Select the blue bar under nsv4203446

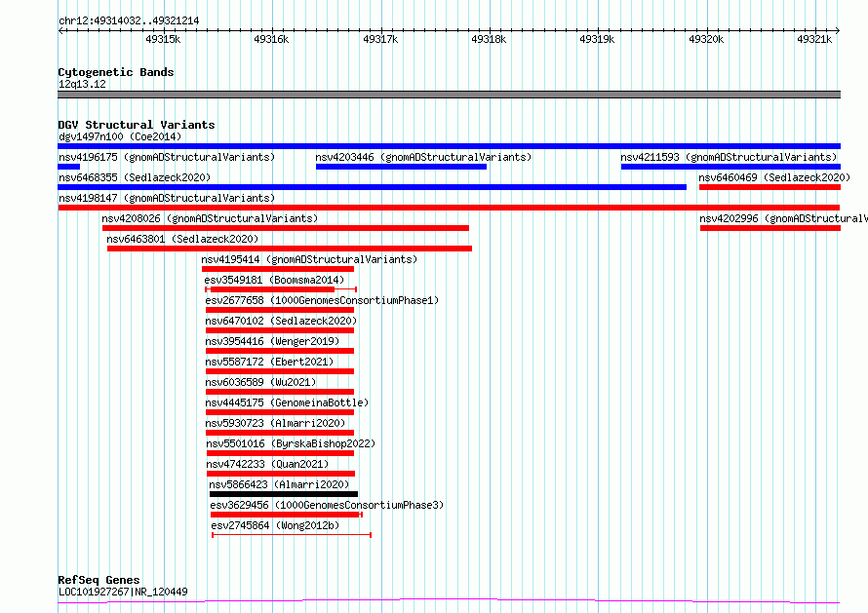402,167
